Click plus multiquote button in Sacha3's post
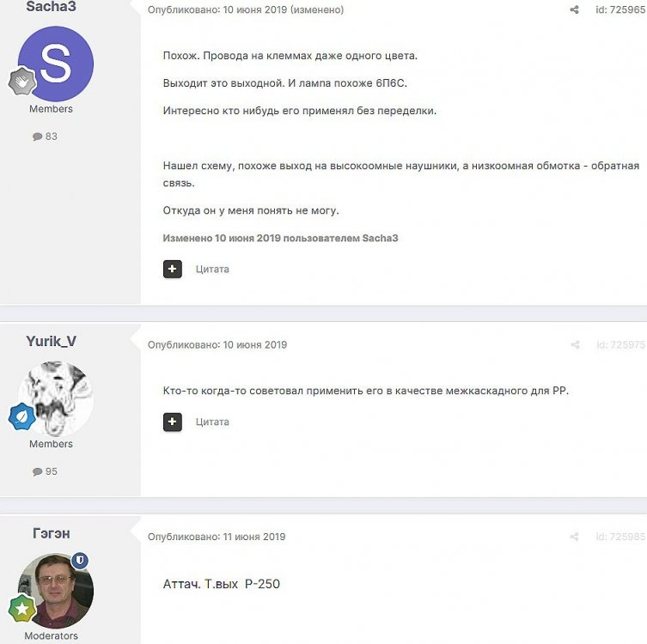The image size is (647, 644). 173,269
